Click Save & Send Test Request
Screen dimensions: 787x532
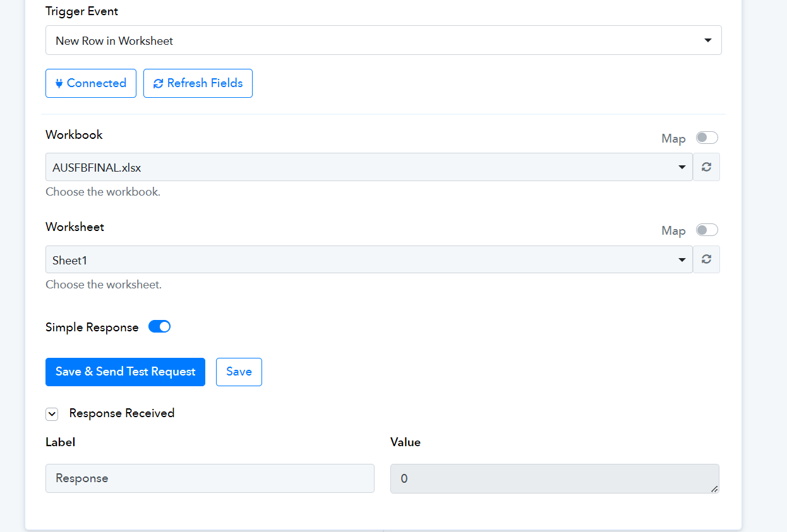[125, 372]
